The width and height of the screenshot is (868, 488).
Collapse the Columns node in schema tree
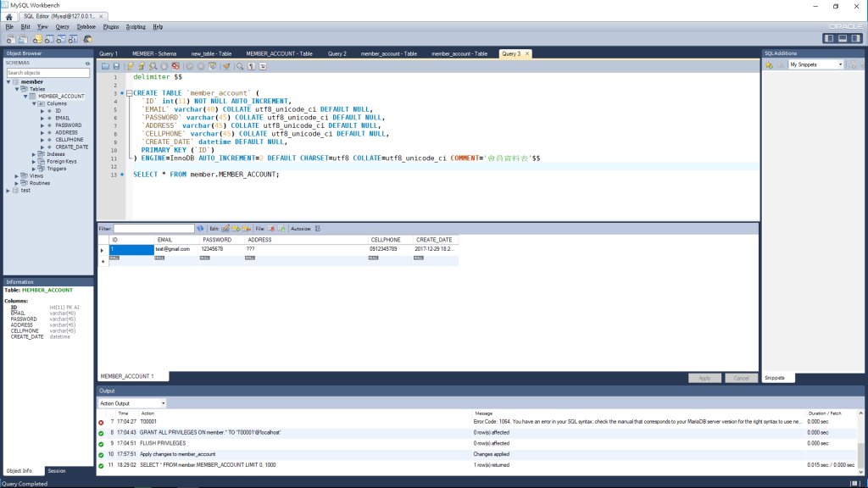(34, 103)
